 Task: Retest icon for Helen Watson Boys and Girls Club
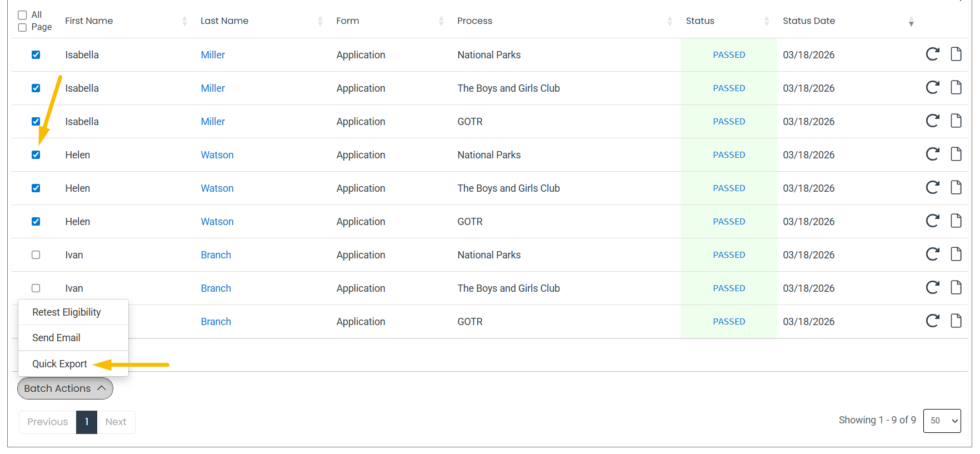pos(932,187)
